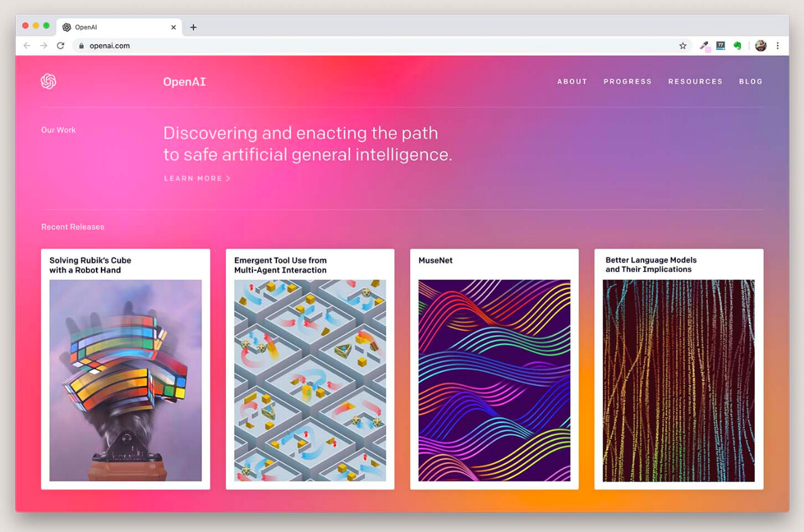Open the three-dot Chrome menu

[777, 45]
